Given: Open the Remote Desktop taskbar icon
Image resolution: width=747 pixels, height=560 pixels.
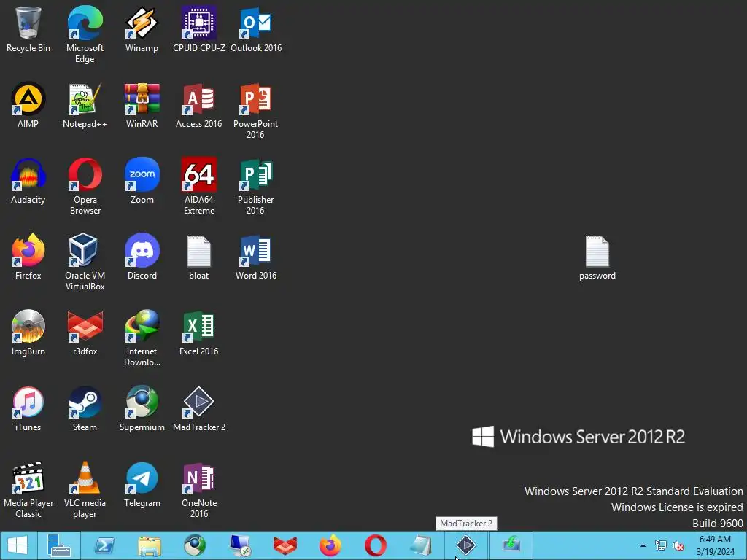Looking at the screenshot, I should [239, 545].
